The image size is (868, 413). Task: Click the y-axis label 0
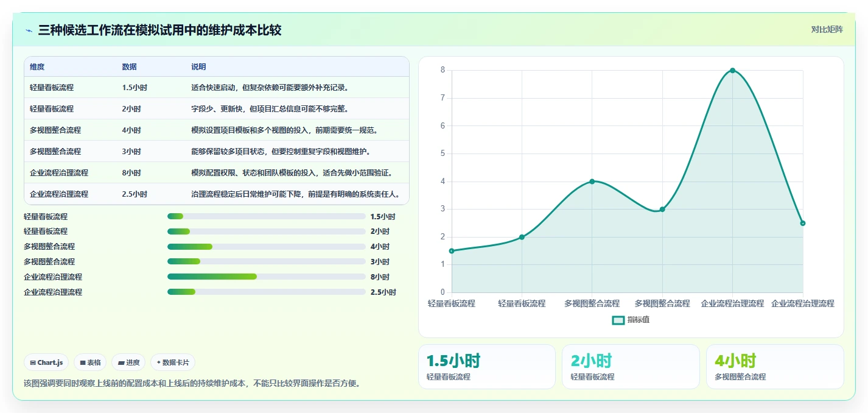click(x=443, y=292)
